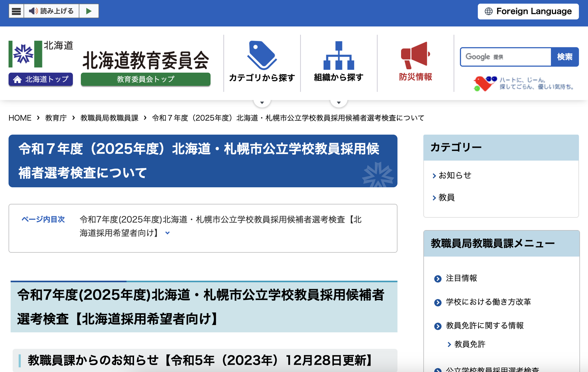Go to 北海道トップ home button
588x372 pixels.
point(40,79)
